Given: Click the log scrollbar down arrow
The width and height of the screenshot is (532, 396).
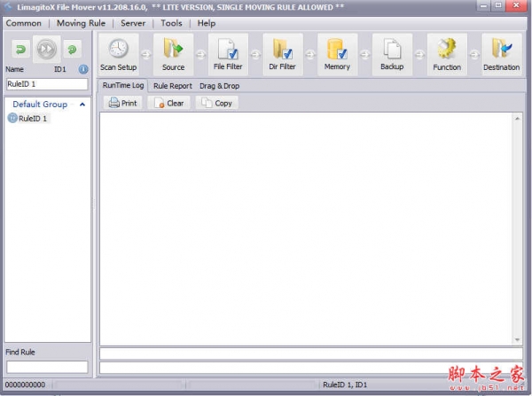Looking at the screenshot, I should click(518, 339).
